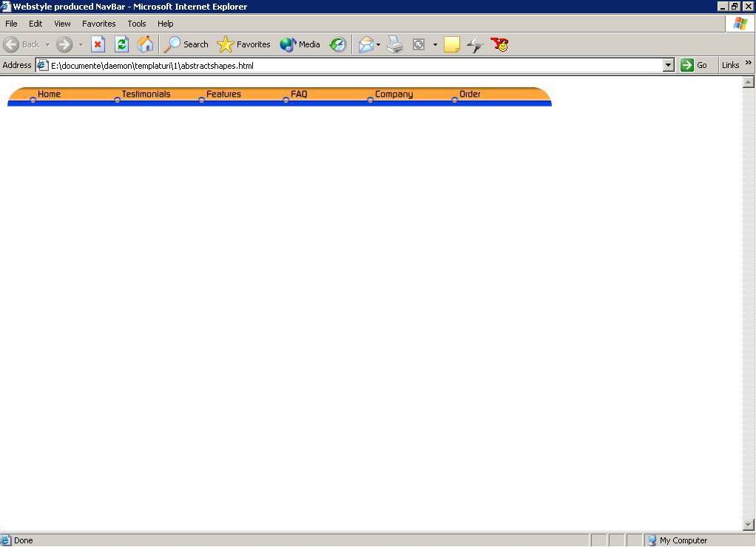Viewport: 756px width, 547px height.
Task: Click the FAQ navbar link
Action: [x=299, y=94]
